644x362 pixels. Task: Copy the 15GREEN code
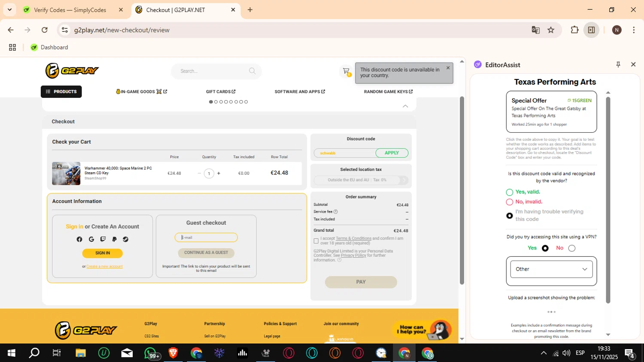click(580, 100)
